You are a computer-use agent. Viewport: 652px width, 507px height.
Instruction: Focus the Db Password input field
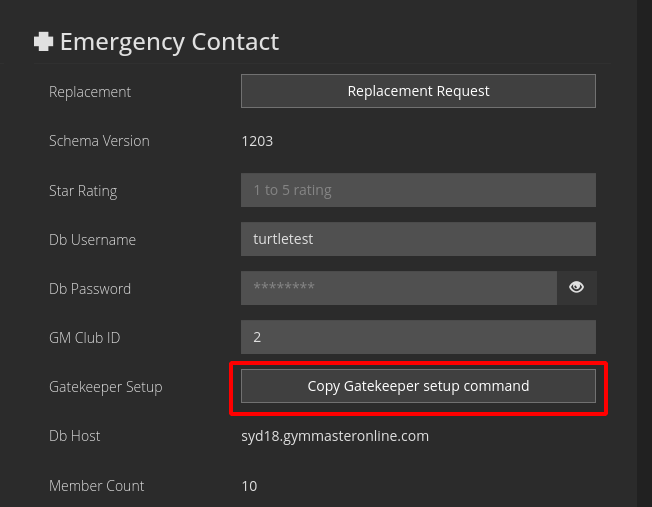(x=398, y=288)
